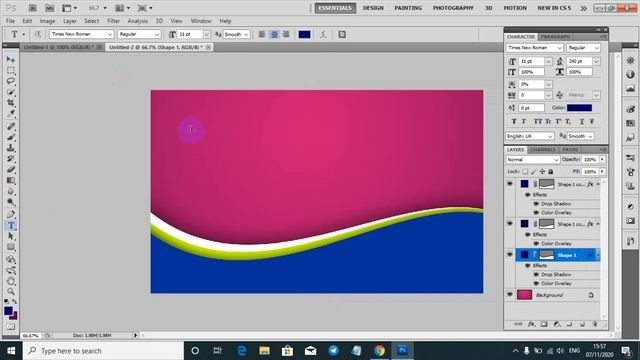Select the Move tool

point(11,60)
